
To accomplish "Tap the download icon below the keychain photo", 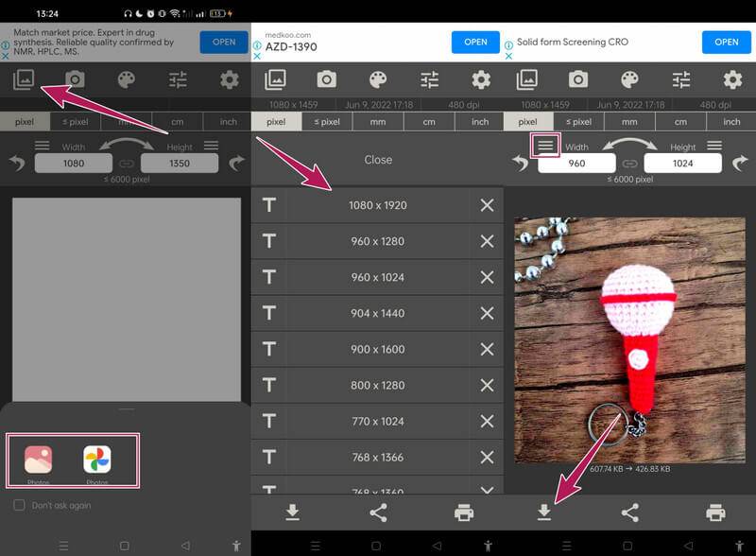I will [544, 513].
